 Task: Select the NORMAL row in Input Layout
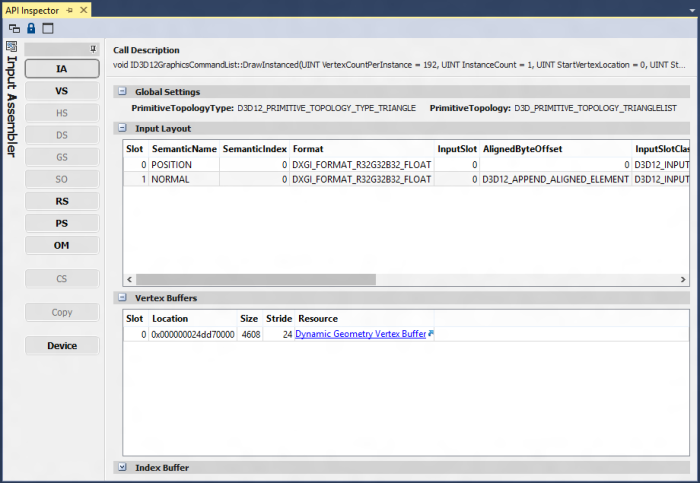pos(406,179)
